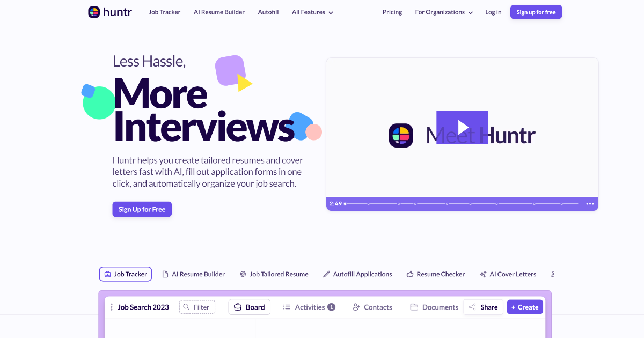The image size is (644, 338).
Task: Click the Filter search icon
Action: click(x=186, y=307)
